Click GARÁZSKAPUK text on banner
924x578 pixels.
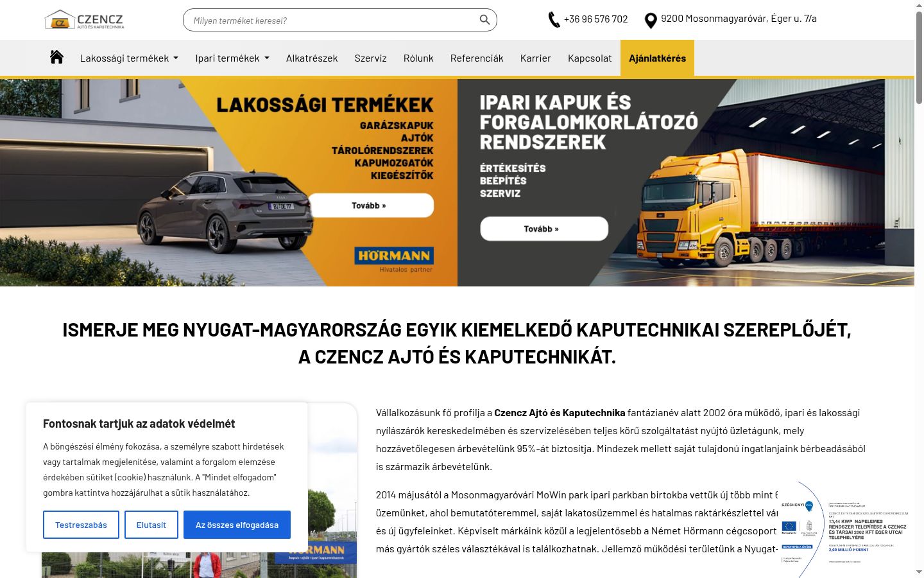pos(397,125)
